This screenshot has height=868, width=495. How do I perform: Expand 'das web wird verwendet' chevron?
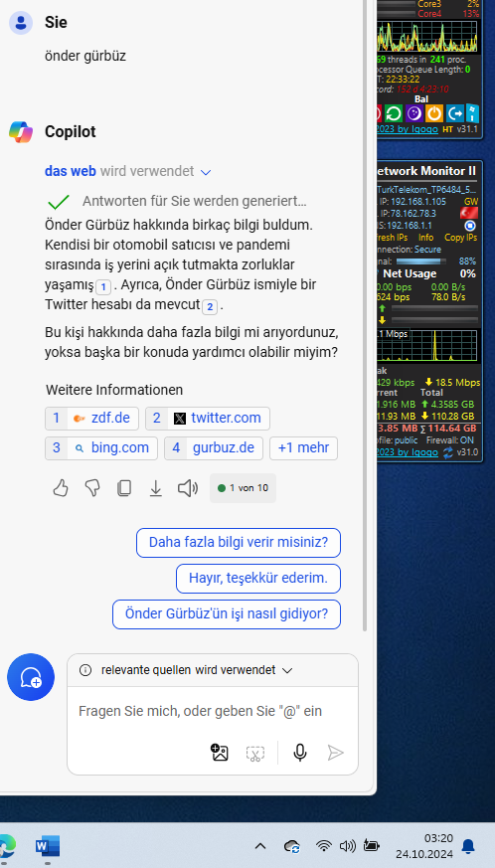[206, 172]
